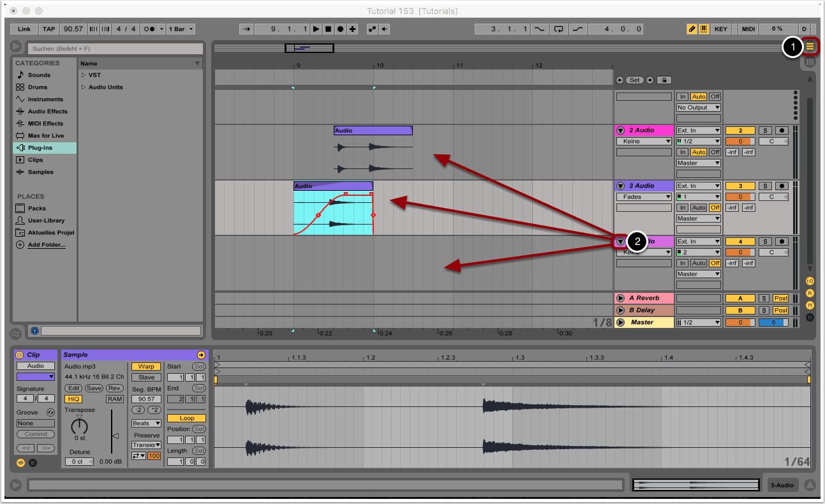Click the Lock Envelopes icon

click(664, 80)
